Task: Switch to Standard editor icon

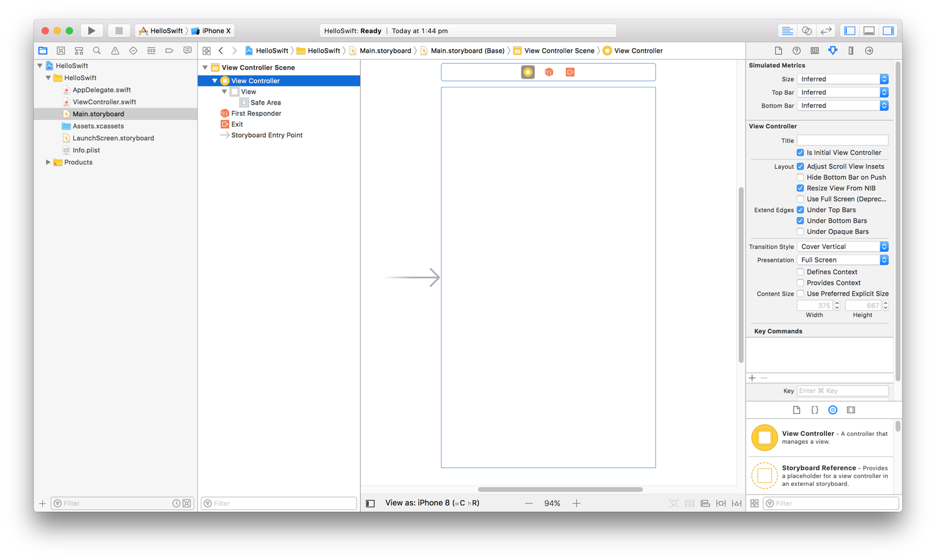Action: 787,31
